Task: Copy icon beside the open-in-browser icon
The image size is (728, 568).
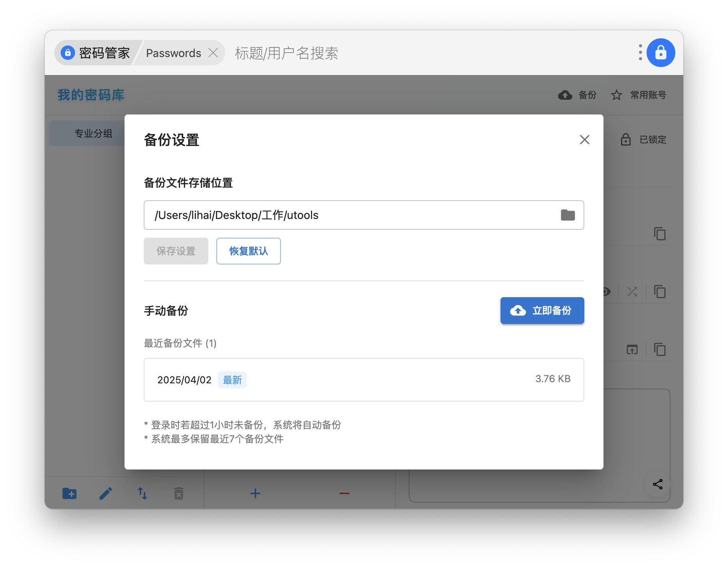Action: (x=660, y=349)
